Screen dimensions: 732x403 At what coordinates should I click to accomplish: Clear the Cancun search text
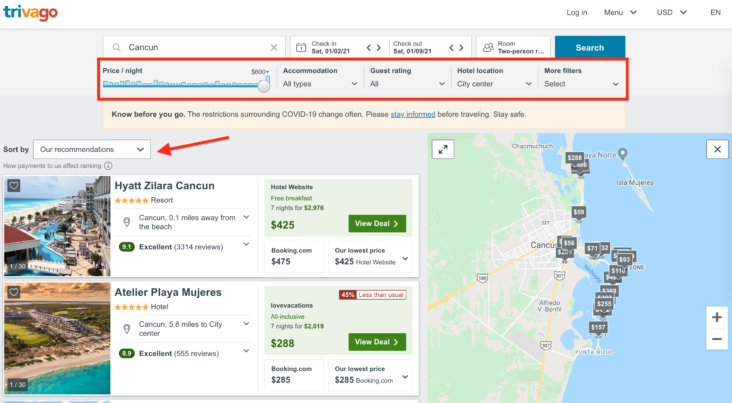click(x=274, y=47)
